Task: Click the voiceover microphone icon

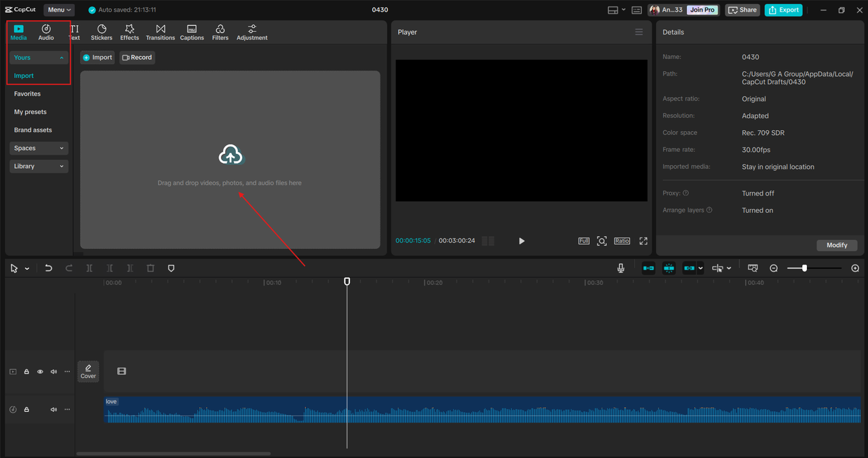Action: 620,269
